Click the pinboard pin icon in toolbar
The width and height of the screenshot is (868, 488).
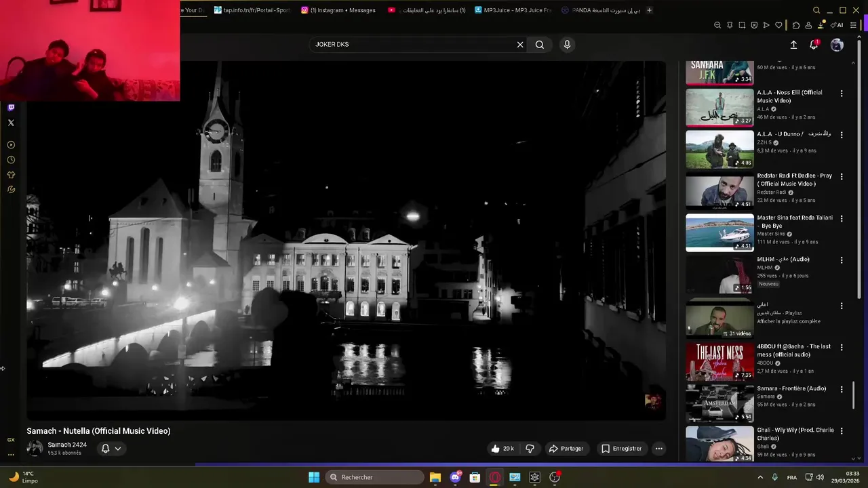(730, 25)
